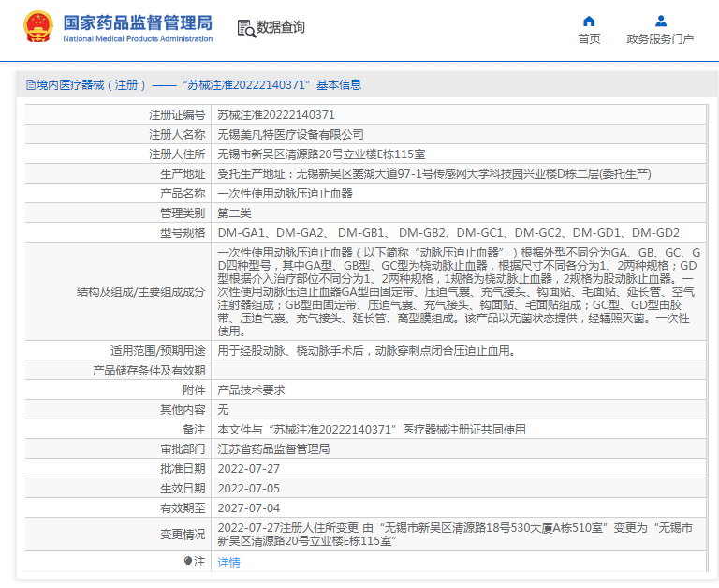The width and height of the screenshot is (719, 588).
Task: Open the 详情 link
Action: (x=228, y=563)
